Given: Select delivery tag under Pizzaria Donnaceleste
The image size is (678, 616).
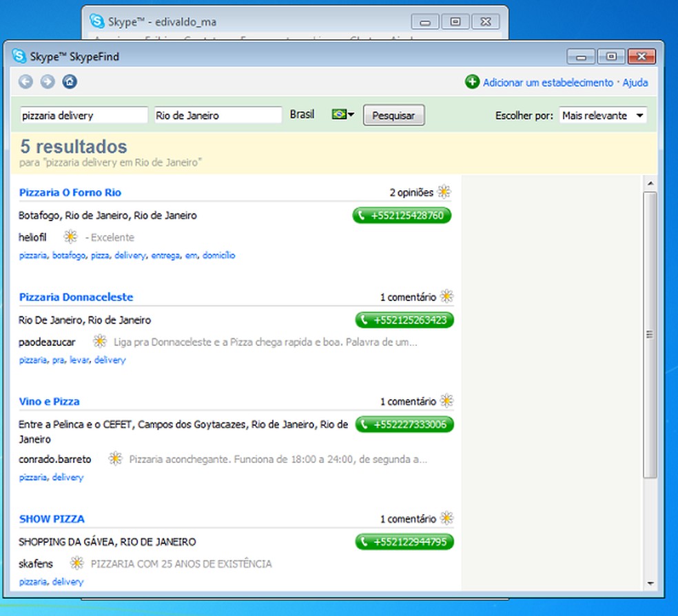Looking at the screenshot, I should tap(110, 360).
